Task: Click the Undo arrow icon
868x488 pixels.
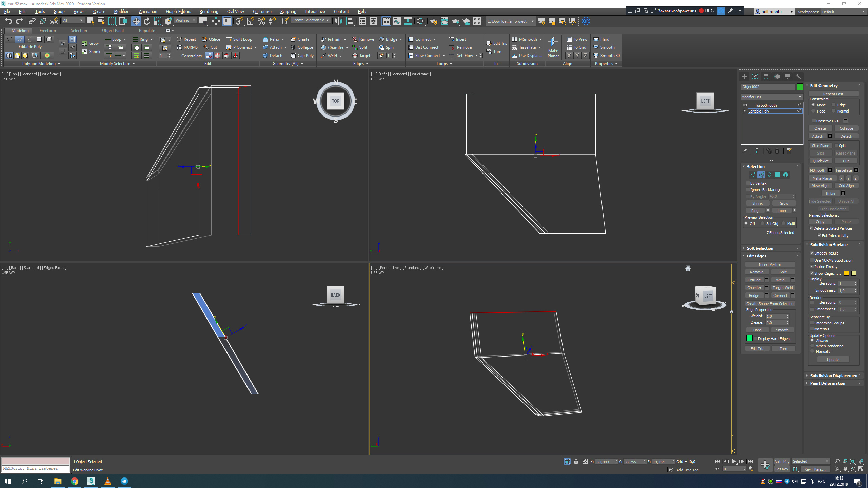Action: 8,21
